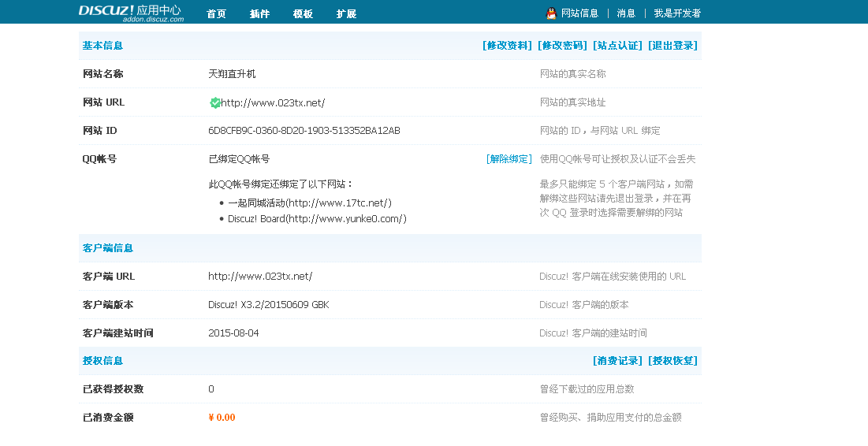
Task: Select the version Discuz! X3.2/20150609 GBK
Action: tap(269, 304)
